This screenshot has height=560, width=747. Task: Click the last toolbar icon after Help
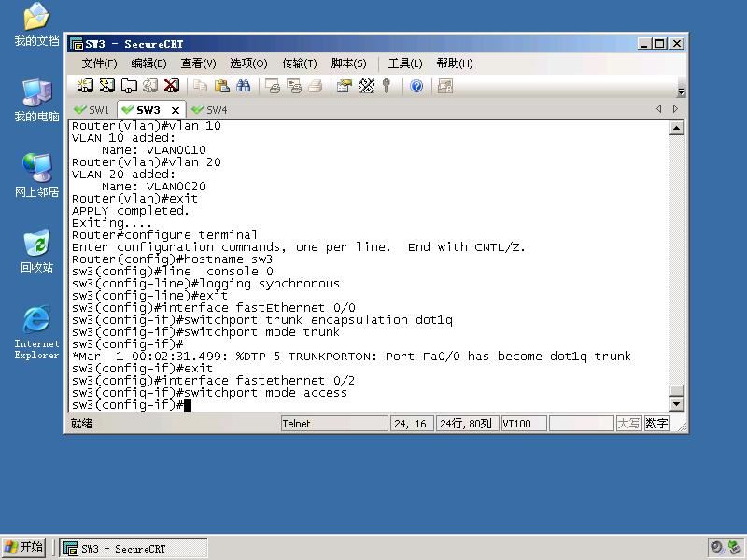[x=445, y=86]
